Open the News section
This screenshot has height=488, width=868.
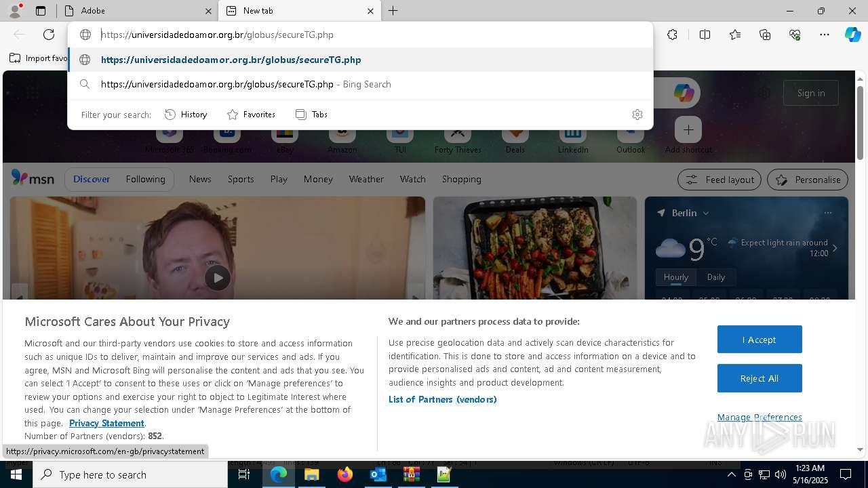(x=200, y=179)
